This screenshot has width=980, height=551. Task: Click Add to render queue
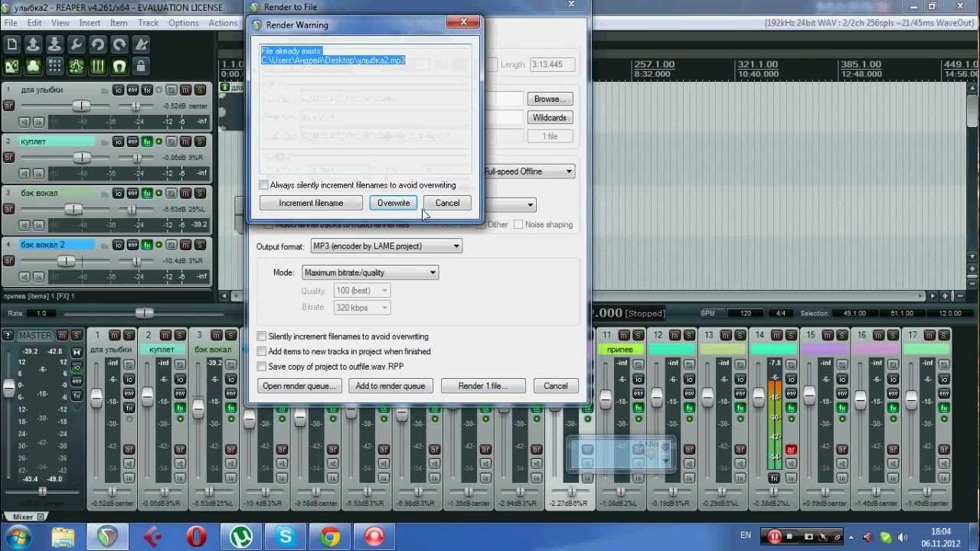tap(390, 386)
